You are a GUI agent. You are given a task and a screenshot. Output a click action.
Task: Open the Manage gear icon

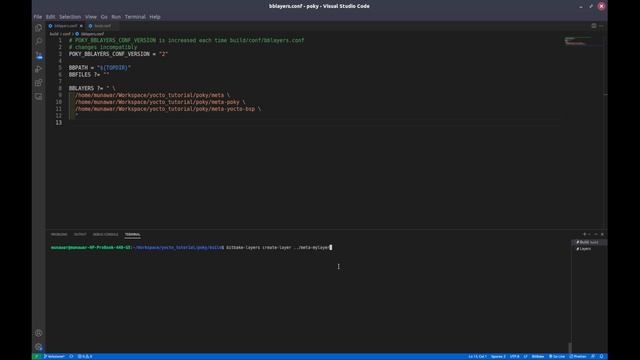coord(38,347)
